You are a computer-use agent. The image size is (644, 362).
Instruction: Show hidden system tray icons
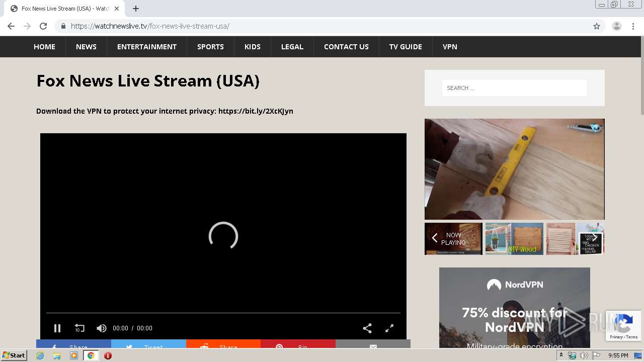[561, 355]
